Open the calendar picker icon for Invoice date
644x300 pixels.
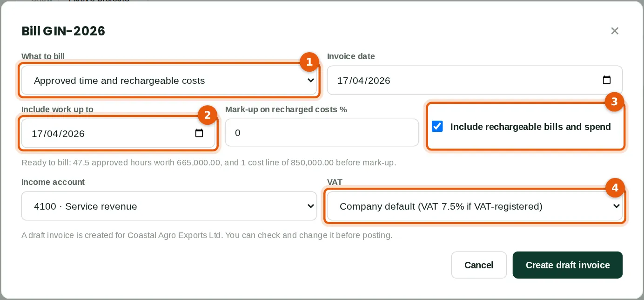point(606,80)
